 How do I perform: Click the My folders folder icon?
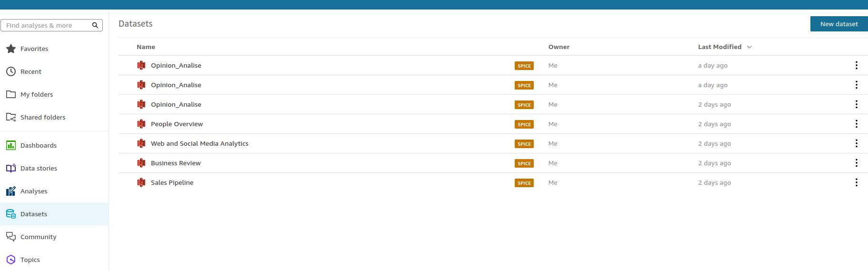pyautogui.click(x=11, y=94)
